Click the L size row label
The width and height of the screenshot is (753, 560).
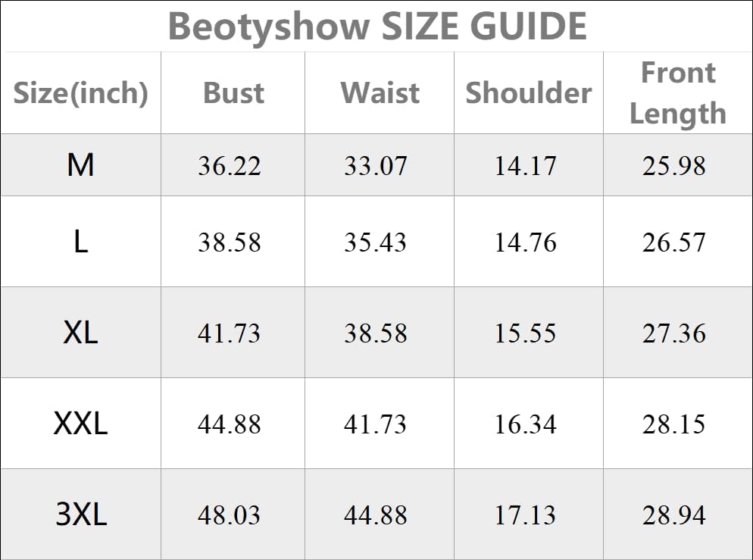[x=80, y=242]
